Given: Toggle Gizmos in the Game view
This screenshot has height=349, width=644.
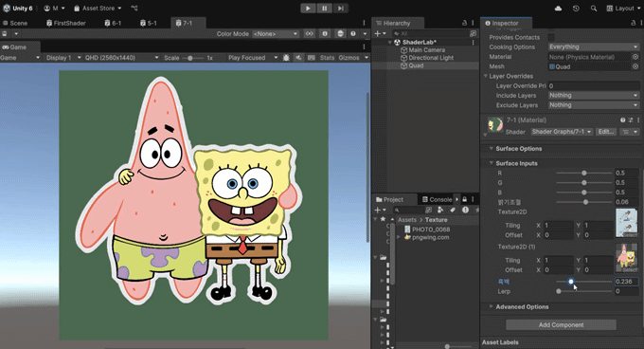Looking at the screenshot, I should click(x=349, y=58).
